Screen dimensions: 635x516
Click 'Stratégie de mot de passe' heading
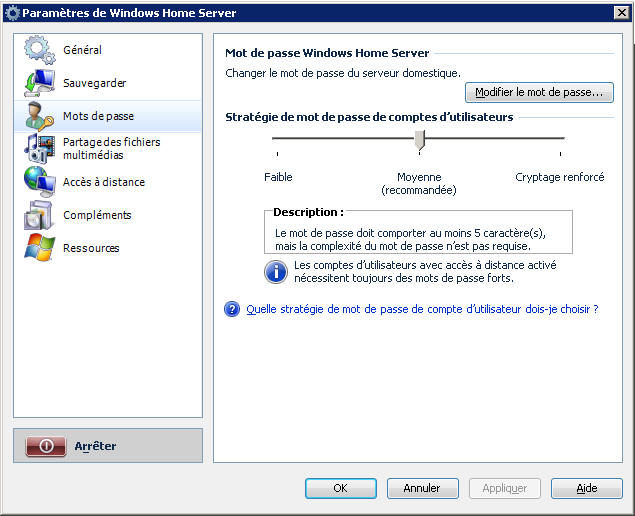(x=369, y=117)
